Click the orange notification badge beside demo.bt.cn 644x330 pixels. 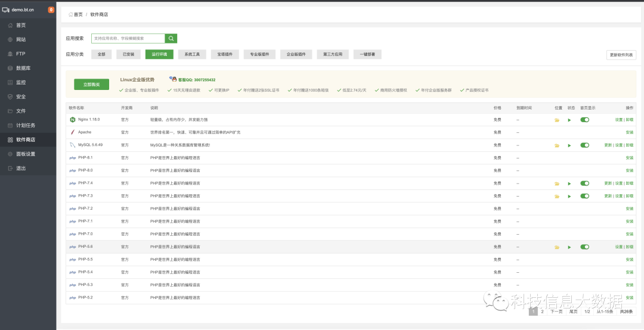click(51, 10)
